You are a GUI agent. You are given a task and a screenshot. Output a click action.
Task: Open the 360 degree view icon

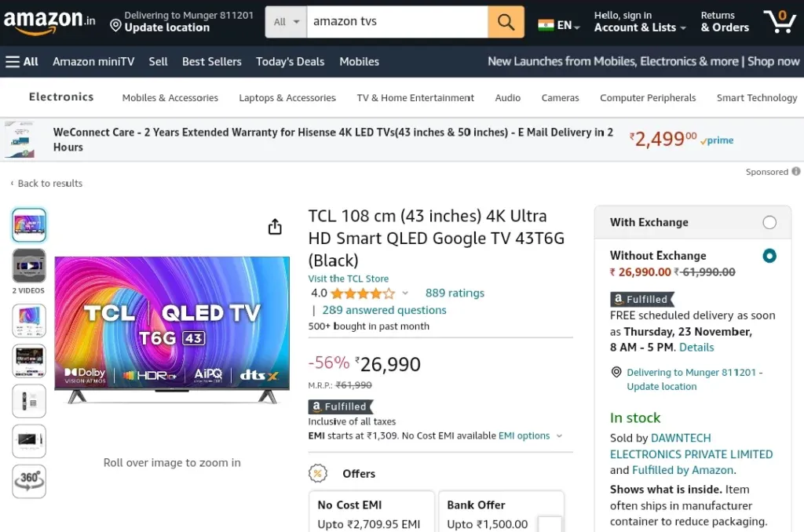[29, 481]
